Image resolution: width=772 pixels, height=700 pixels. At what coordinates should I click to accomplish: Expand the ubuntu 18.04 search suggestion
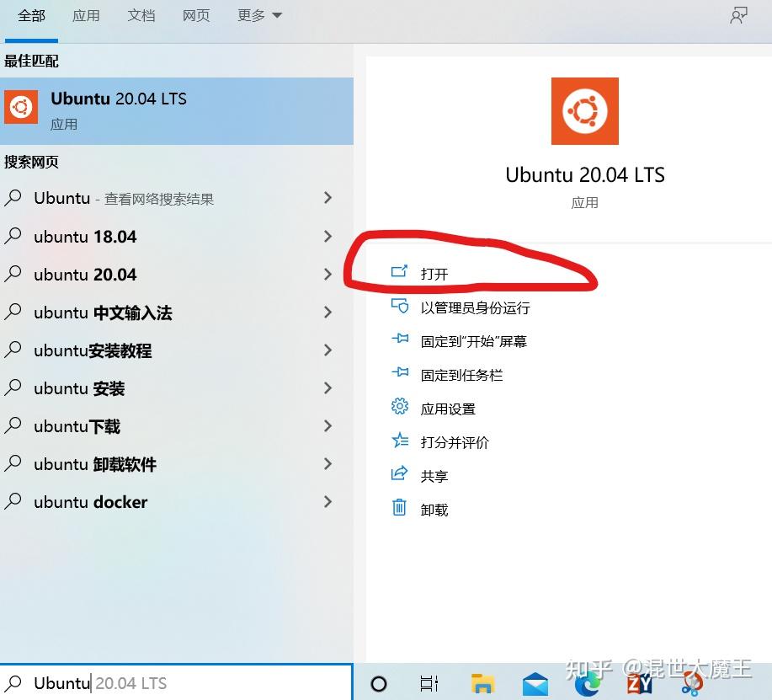coord(327,236)
